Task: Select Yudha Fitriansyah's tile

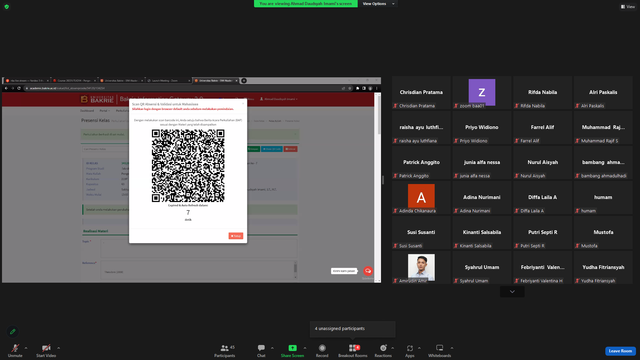Action: tap(603, 267)
